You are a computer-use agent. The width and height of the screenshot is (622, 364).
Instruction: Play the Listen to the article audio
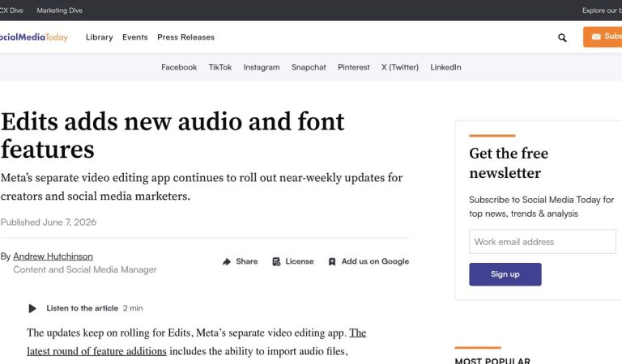[x=32, y=308]
